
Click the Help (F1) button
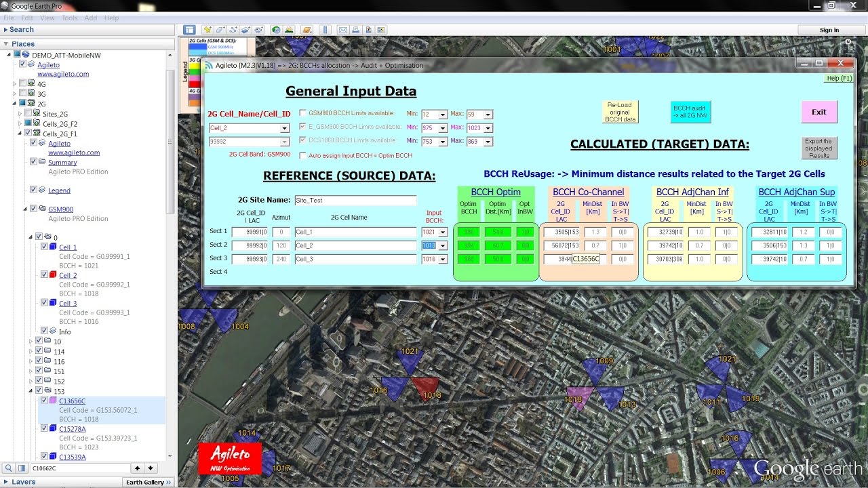(x=839, y=78)
